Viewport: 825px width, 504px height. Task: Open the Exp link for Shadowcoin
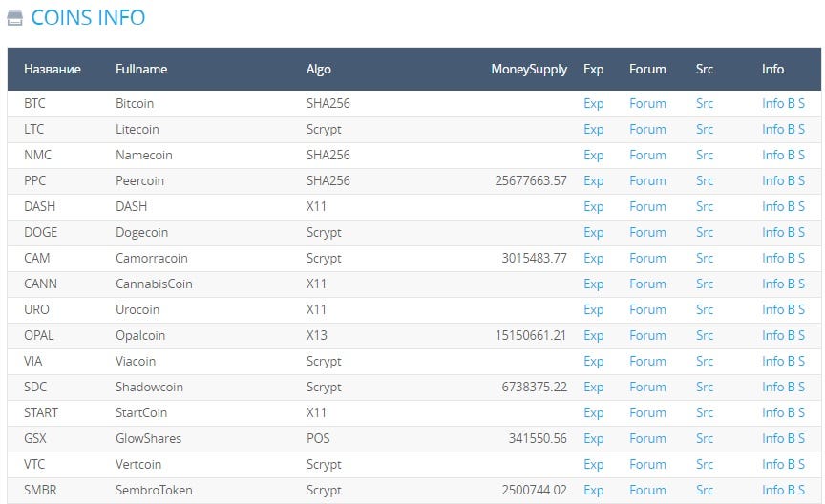pyautogui.click(x=593, y=388)
